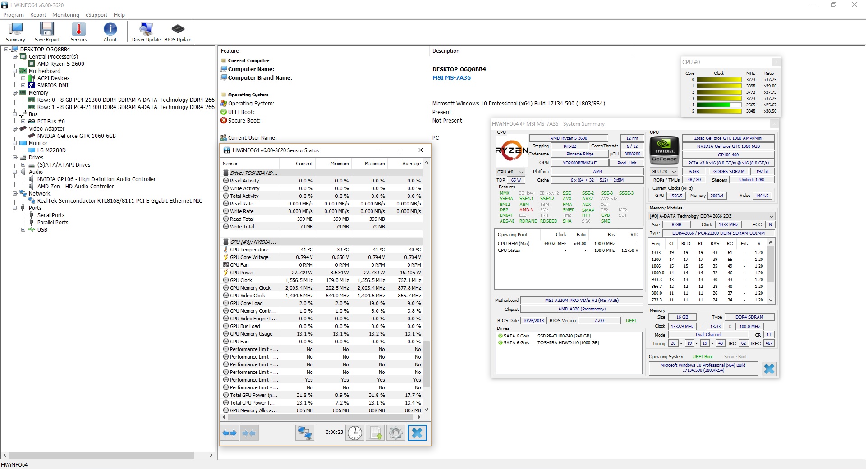Expand the ACPI Devices node
This screenshot has width=868, height=469.
coord(23,78)
